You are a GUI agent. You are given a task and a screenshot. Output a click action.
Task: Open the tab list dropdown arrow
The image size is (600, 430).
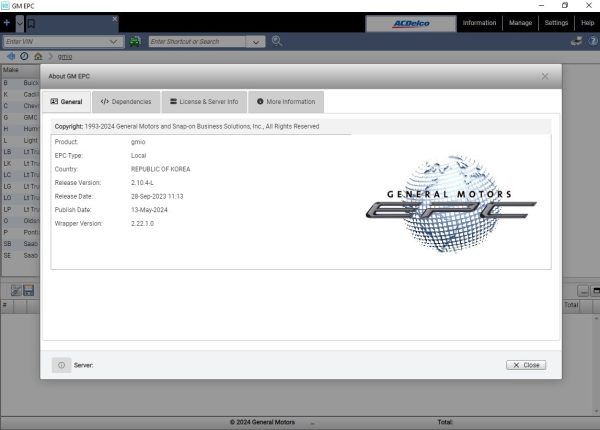(x=20, y=23)
